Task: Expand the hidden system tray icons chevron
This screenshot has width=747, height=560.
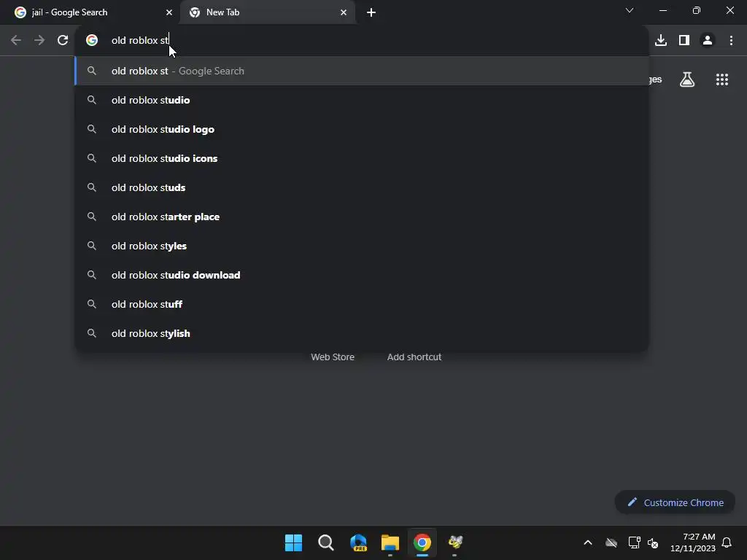Action: [588, 542]
